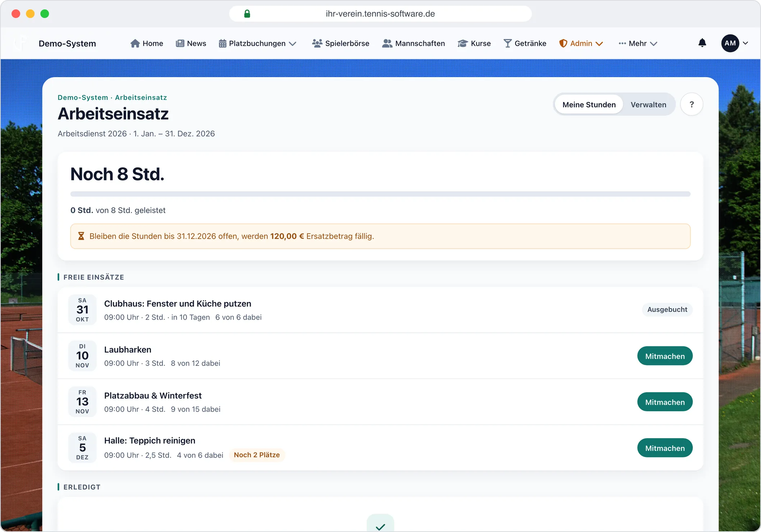Click the Mehr three-dots icon
The image size is (761, 532).
(622, 44)
